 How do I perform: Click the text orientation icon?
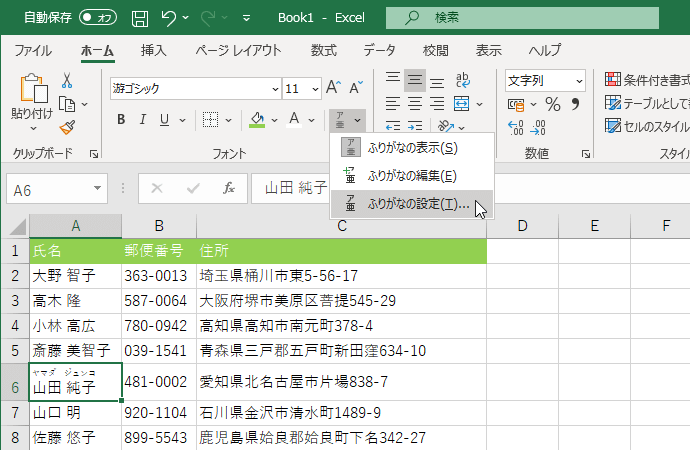coord(446,127)
